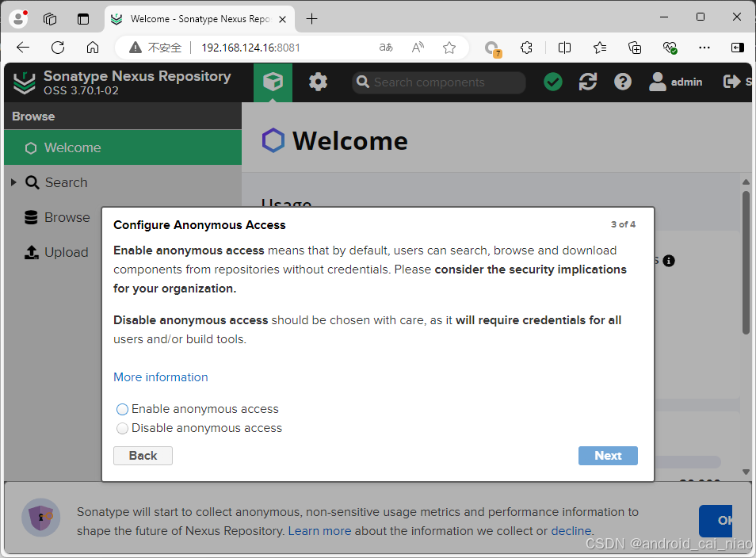
Task: Open the extension icon with badge 7
Action: 492,48
